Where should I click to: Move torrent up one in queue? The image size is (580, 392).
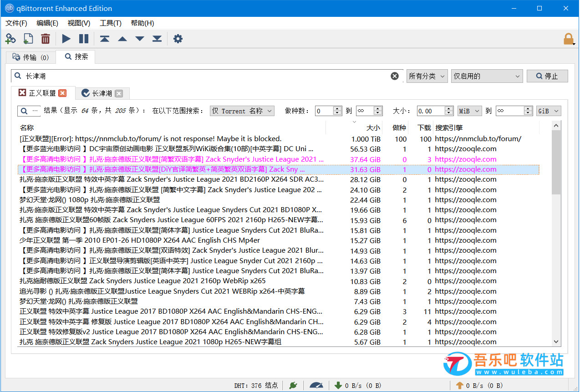(x=122, y=39)
